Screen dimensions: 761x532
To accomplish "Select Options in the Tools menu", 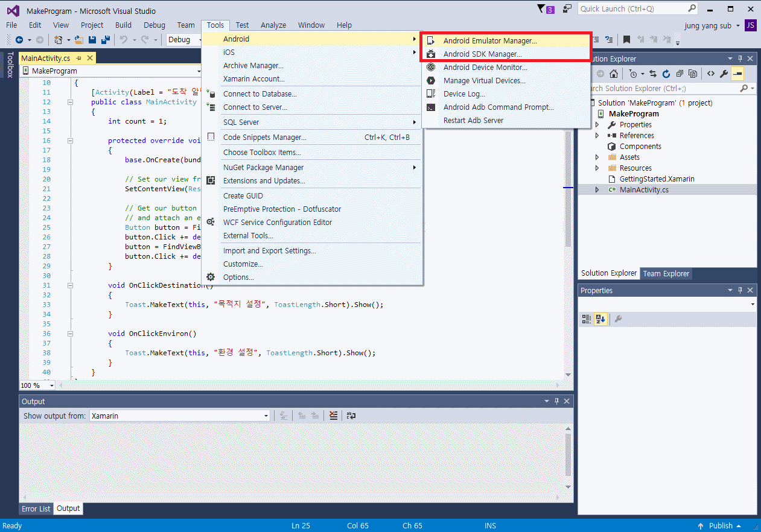I will click(312, 277).
